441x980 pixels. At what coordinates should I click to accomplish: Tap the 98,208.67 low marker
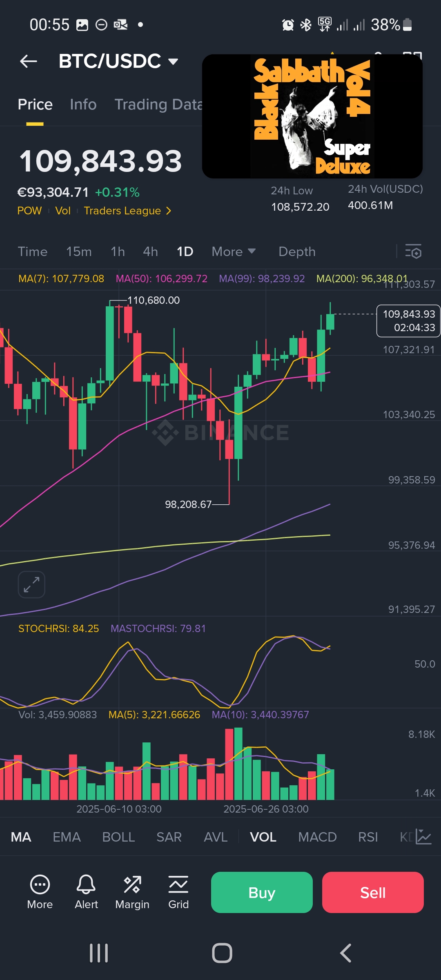[x=188, y=504]
